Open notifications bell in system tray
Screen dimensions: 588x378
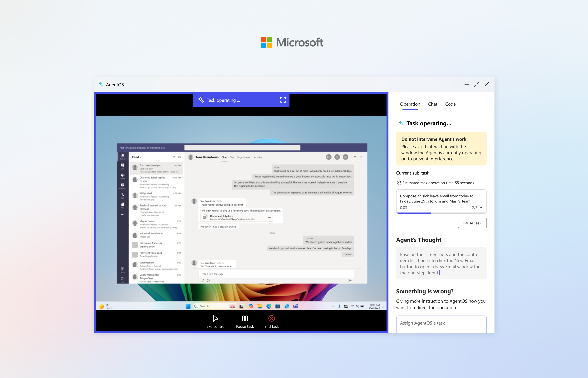point(383,306)
